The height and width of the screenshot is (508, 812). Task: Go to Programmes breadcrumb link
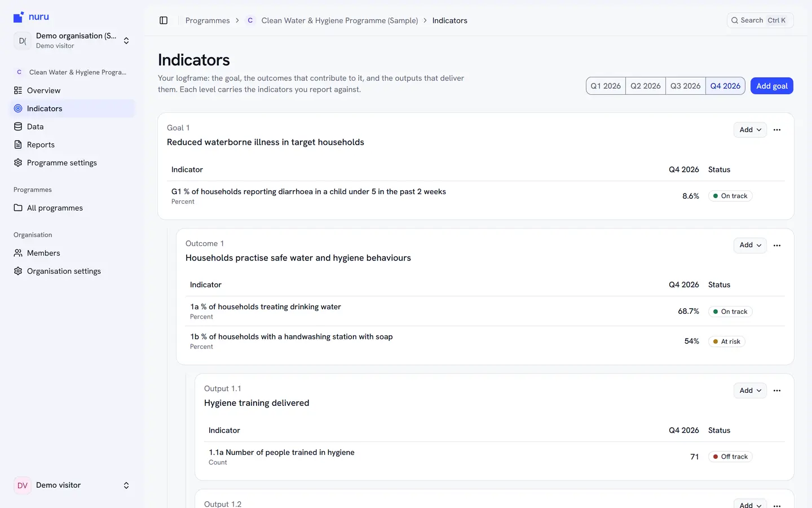208,20
